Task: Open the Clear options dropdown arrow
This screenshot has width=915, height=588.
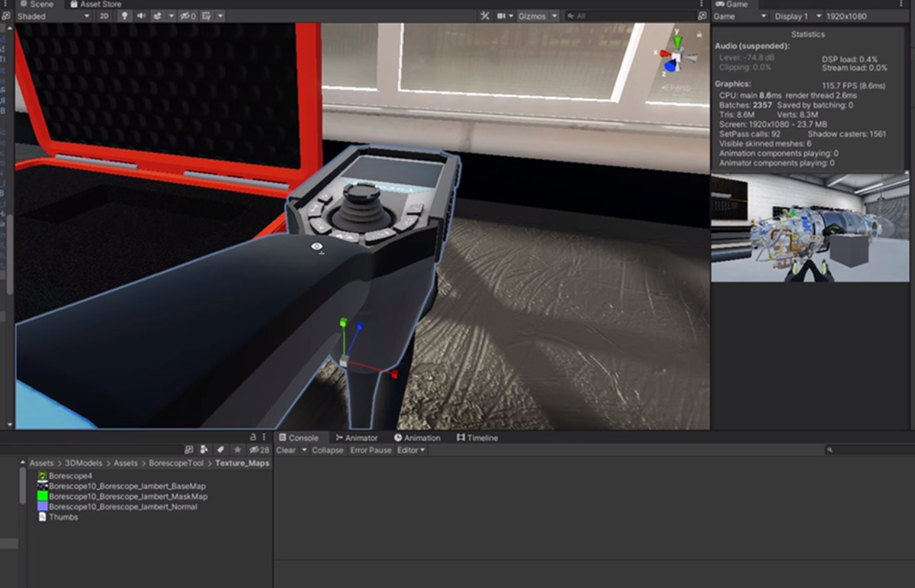Action: point(304,450)
